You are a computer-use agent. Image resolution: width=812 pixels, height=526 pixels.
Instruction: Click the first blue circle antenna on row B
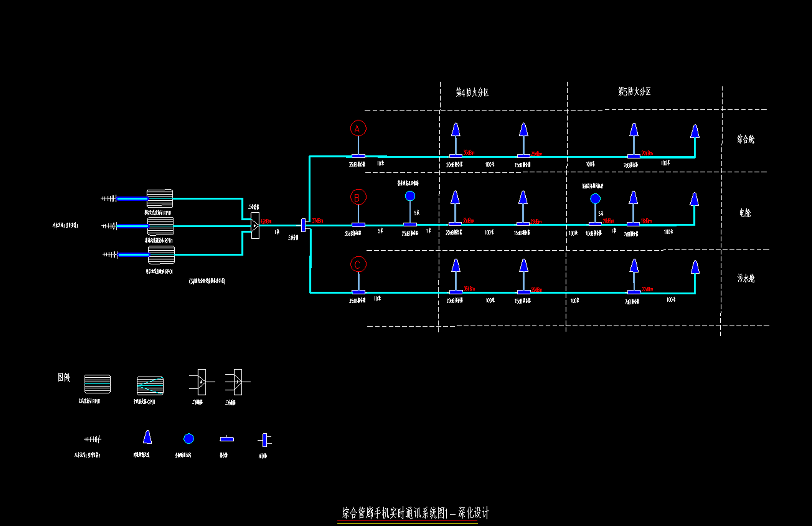410,196
